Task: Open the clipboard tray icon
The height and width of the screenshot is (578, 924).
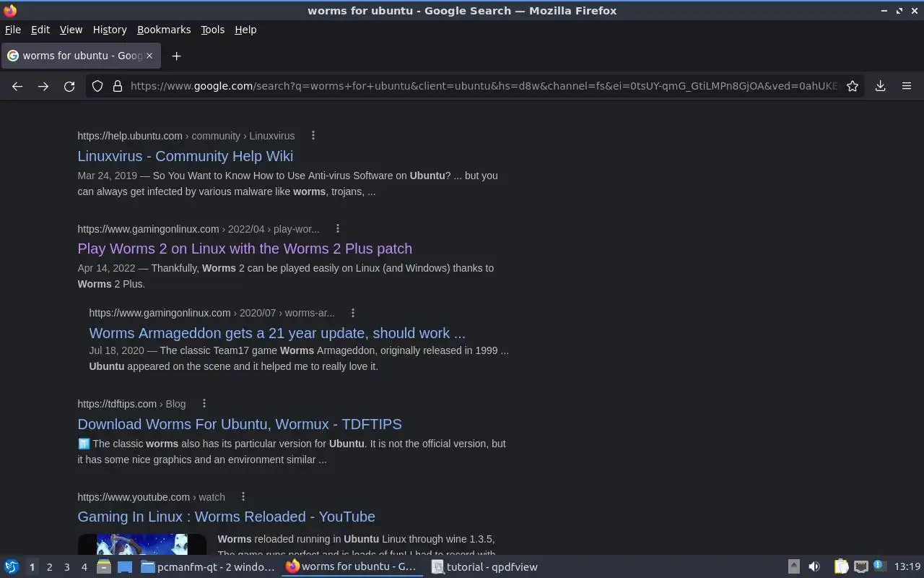Action: [842, 566]
